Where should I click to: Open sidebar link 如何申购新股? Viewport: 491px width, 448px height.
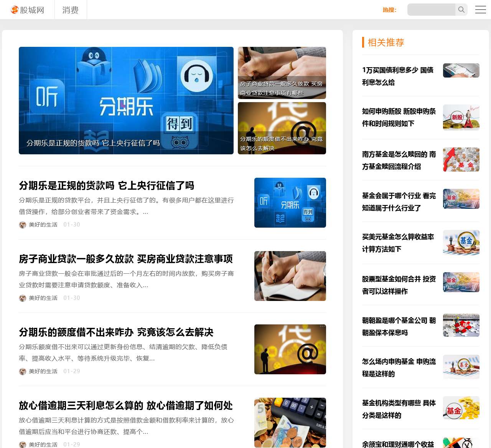[x=399, y=117]
